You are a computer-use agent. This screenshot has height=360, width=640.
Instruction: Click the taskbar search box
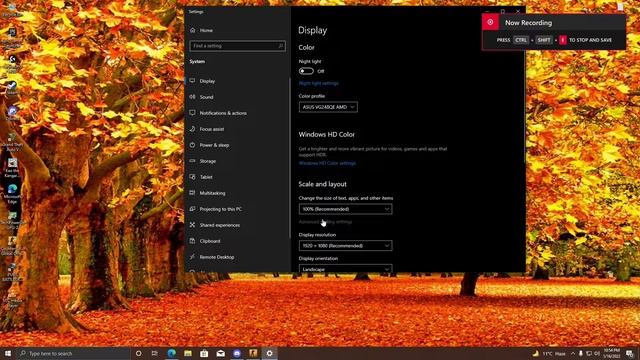pyautogui.click(x=73, y=353)
